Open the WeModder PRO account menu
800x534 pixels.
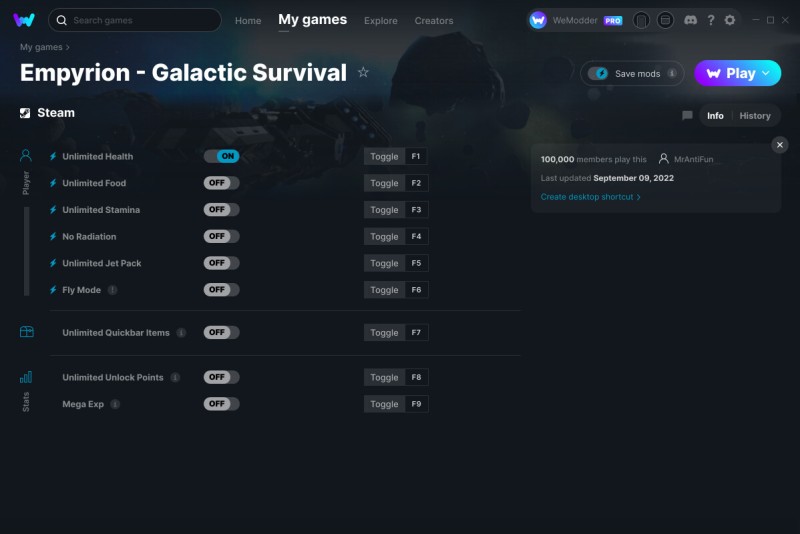click(x=576, y=20)
